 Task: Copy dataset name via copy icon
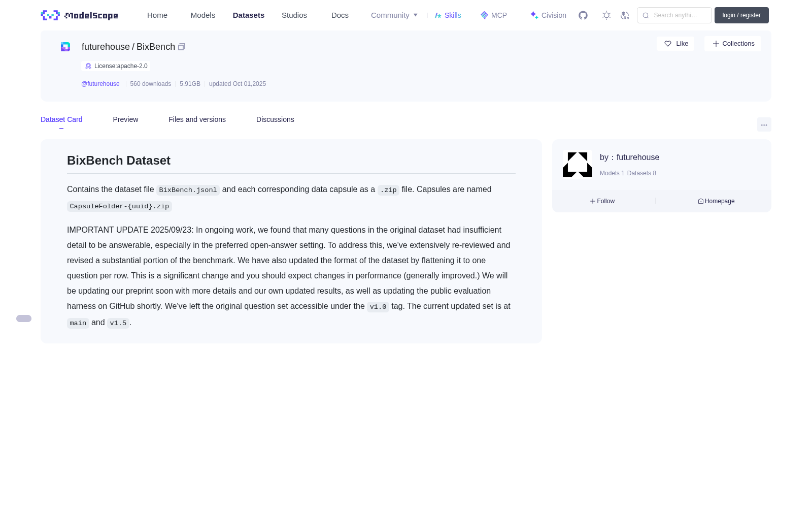182,47
